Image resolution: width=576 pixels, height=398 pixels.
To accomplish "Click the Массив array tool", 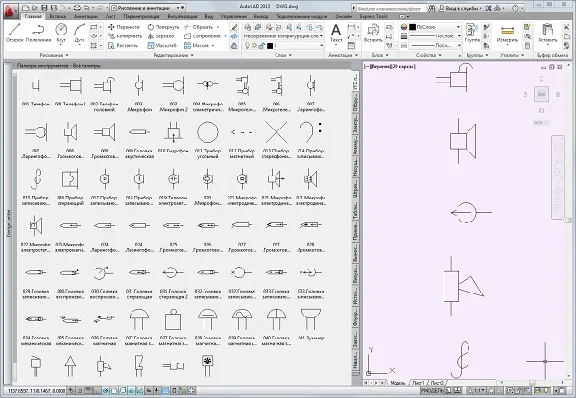I will (197, 45).
